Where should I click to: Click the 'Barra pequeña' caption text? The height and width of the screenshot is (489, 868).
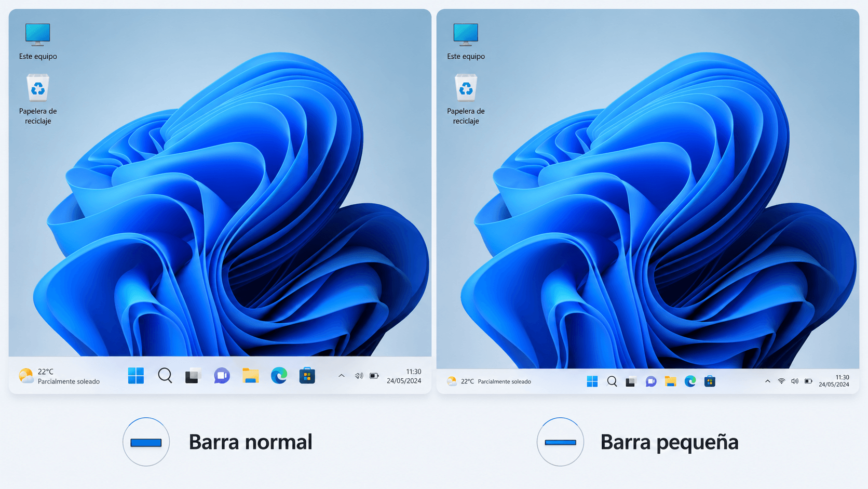[669, 442]
